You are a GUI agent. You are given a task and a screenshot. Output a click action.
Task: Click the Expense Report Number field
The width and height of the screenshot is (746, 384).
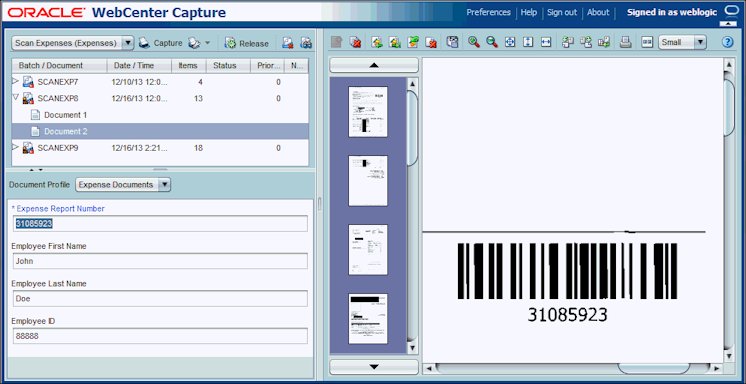pos(160,223)
